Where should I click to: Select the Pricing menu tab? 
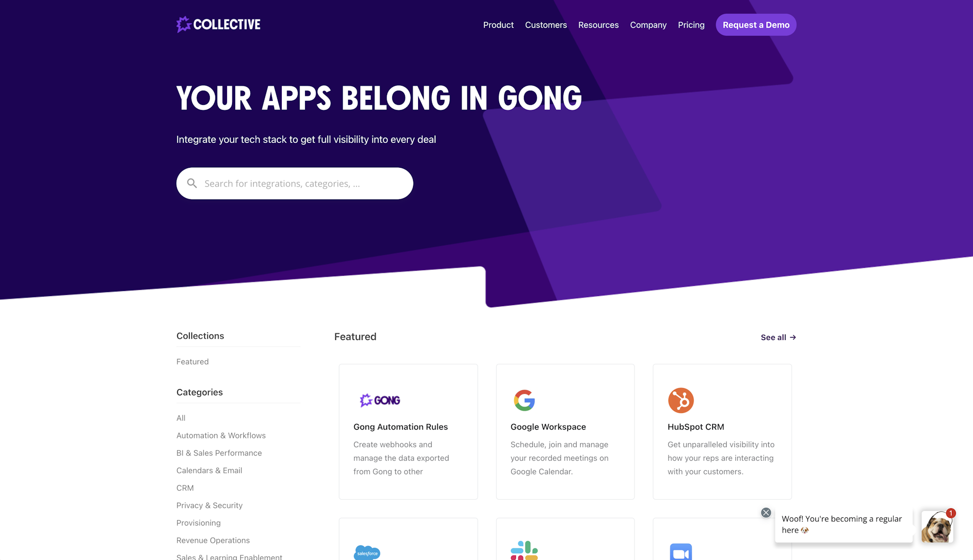[x=691, y=25]
